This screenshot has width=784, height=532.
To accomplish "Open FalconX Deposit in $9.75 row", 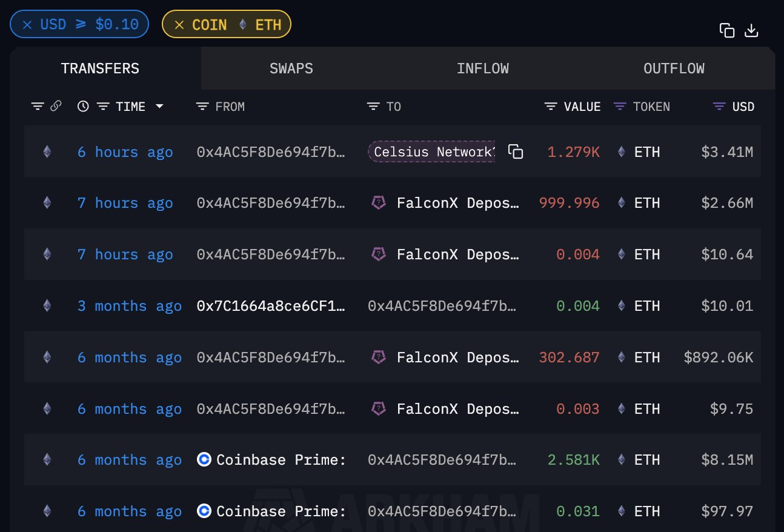I will (458, 409).
